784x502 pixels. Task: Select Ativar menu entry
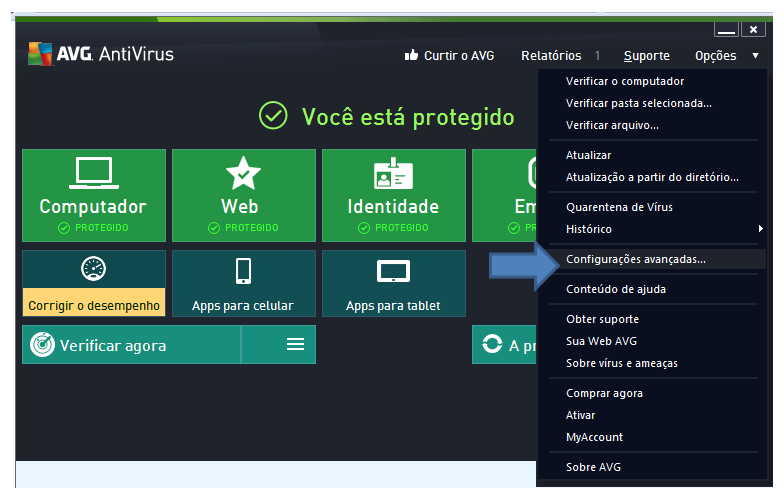click(x=580, y=415)
